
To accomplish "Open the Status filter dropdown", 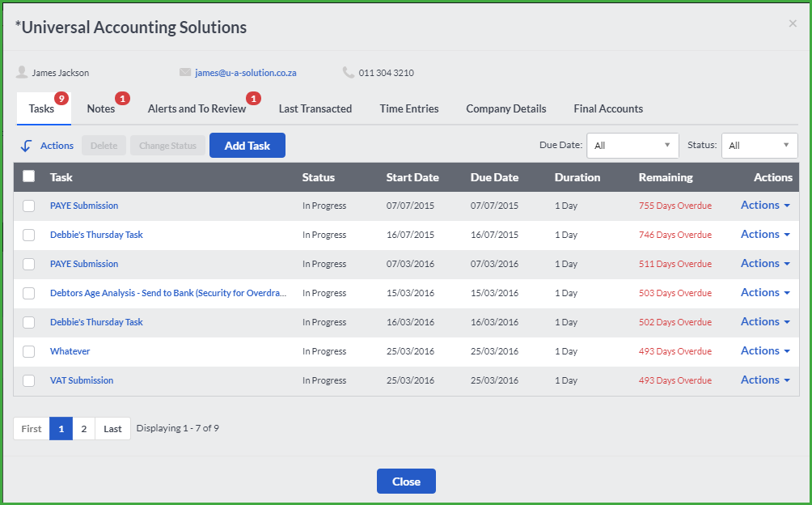I will coord(759,146).
